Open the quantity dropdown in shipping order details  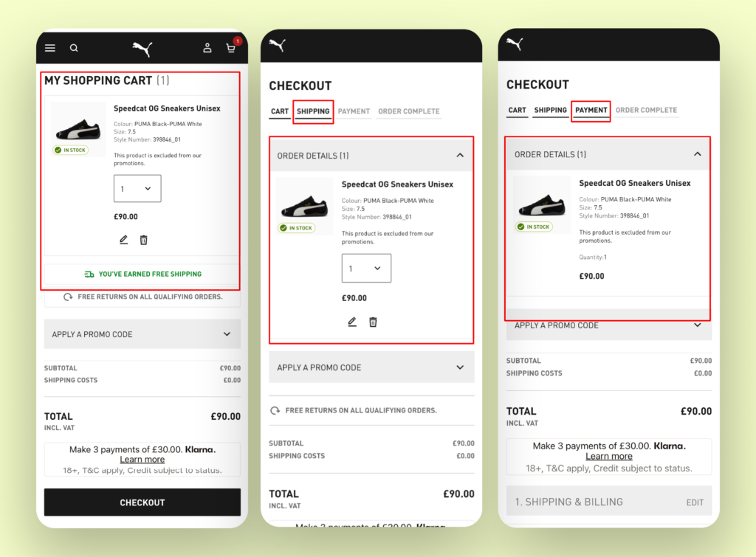pos(366,269)
